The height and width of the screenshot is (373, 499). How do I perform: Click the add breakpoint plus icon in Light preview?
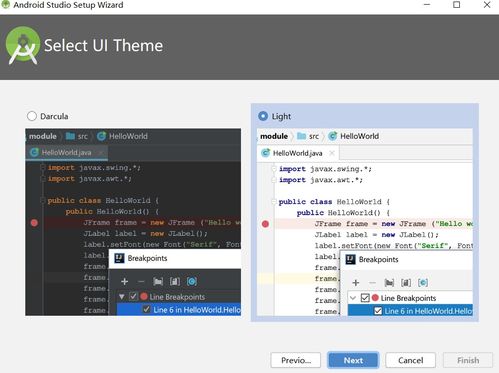point(356,283)
